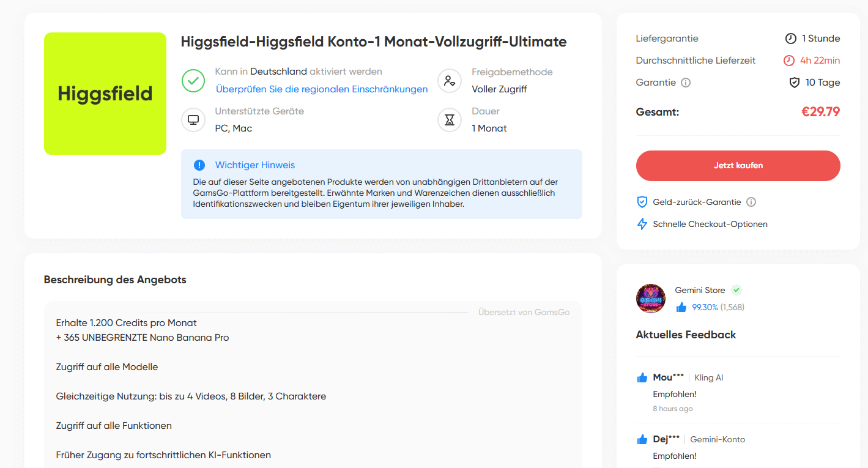This screenshot has height=468, width=868.
Task: Click the monitor icon for supported devices
Action: (193, 120)
